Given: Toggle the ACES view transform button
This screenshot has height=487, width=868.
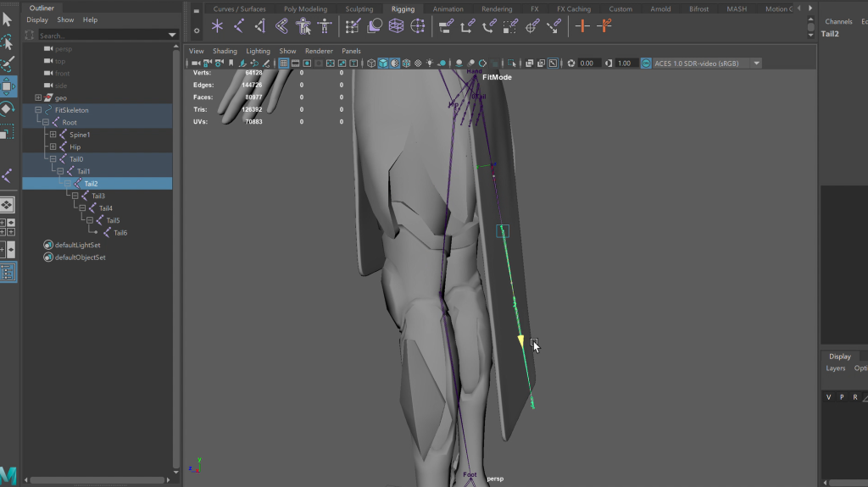Looking at the screenshot, I should click(x=646, y=63).
